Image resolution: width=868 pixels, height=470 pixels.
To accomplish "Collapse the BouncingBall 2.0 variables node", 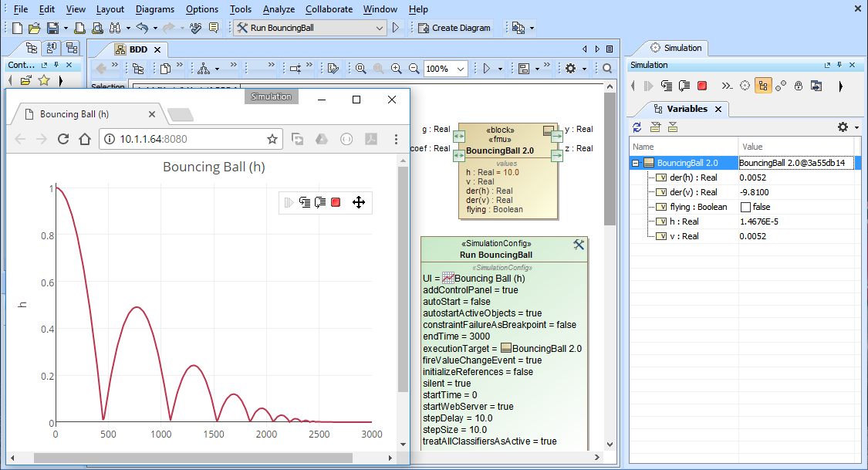I will click(x=636, y=163).
